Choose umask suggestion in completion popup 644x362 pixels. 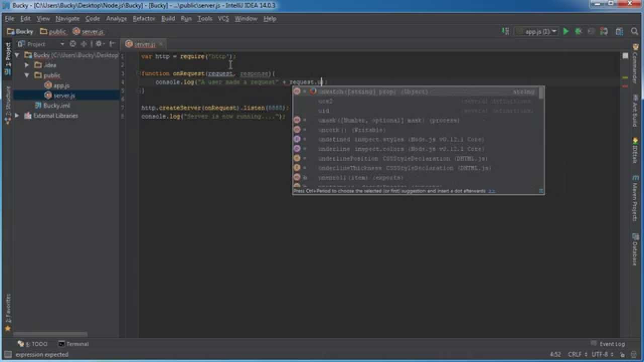click(x=416, y=120)
